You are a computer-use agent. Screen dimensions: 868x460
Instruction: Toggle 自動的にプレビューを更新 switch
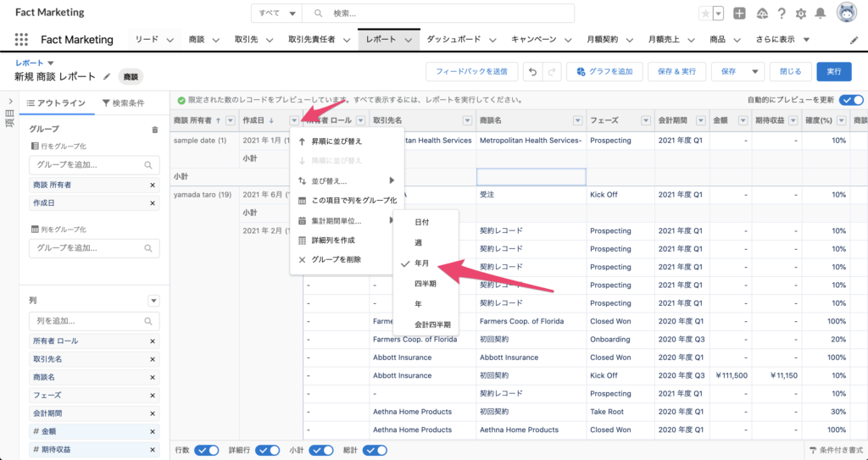[851, 100]
